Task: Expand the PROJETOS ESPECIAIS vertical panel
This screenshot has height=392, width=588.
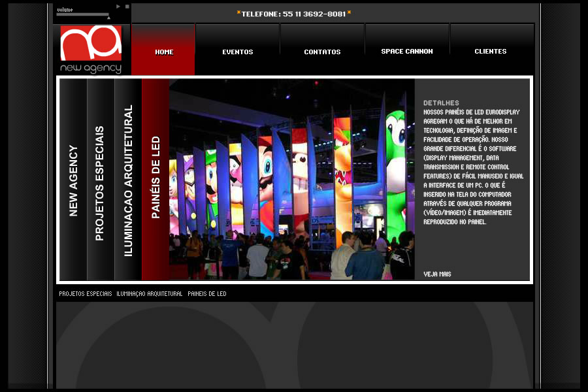Action: pyautogui.click(x=101, y=179)
